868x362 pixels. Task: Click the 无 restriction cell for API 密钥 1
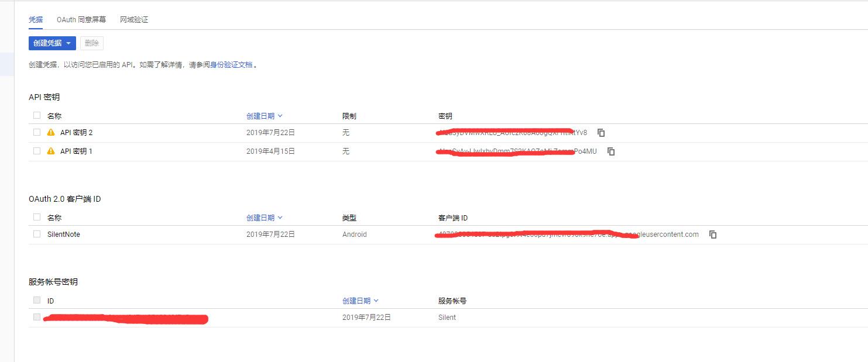346,151
